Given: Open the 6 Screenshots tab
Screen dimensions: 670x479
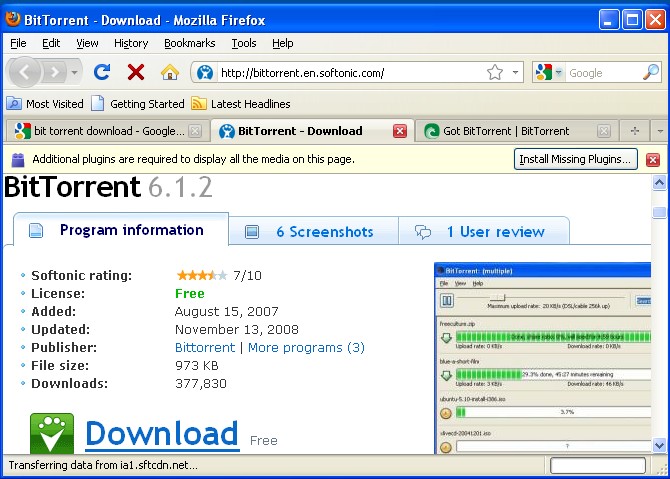Looking at the screenshot, I should (314, 232).
